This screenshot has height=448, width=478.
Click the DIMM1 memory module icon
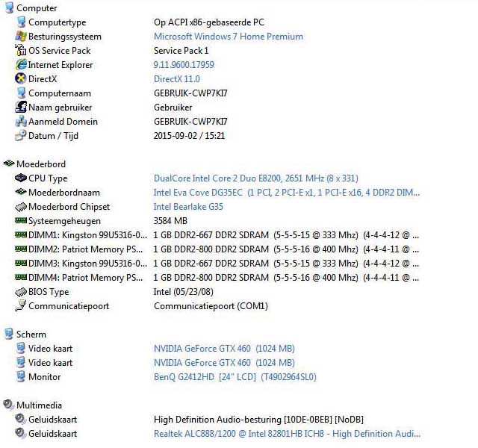[x=21, y=234]
